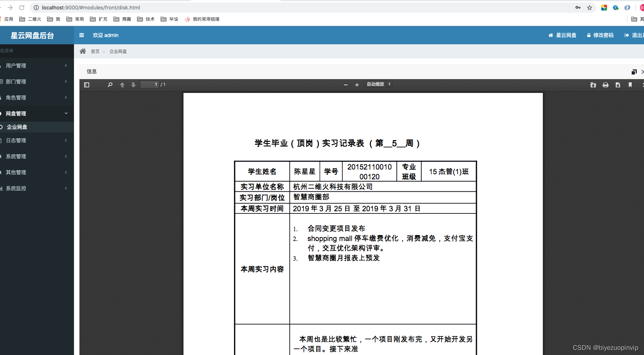The width and height of the screenshot is (644, 355).
Task: Expand the 日志管理 sidebar menu
Action: pos(37,140)
